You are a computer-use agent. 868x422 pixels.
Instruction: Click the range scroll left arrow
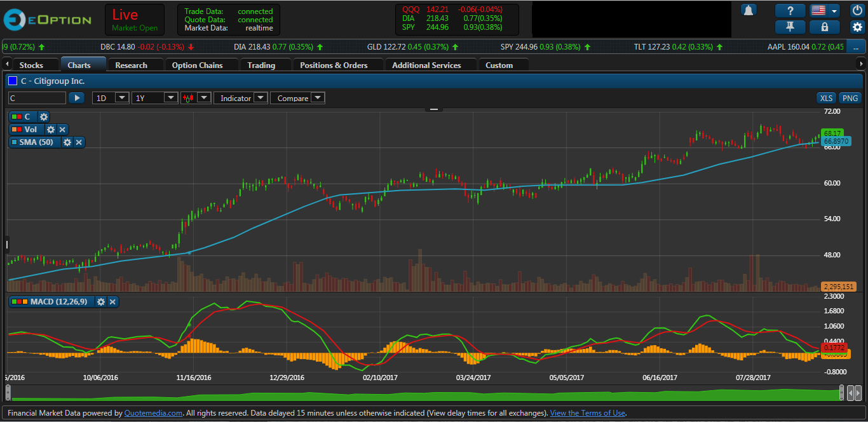851,393
